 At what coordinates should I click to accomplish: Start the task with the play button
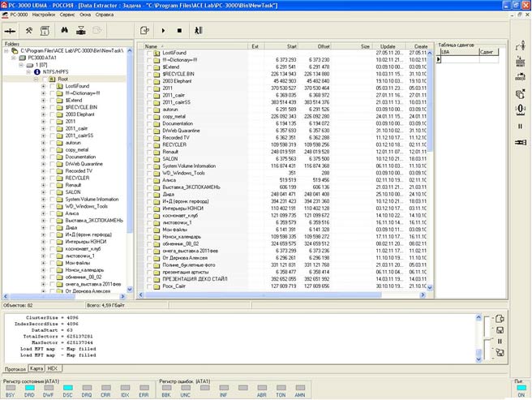tap(163, 31)
